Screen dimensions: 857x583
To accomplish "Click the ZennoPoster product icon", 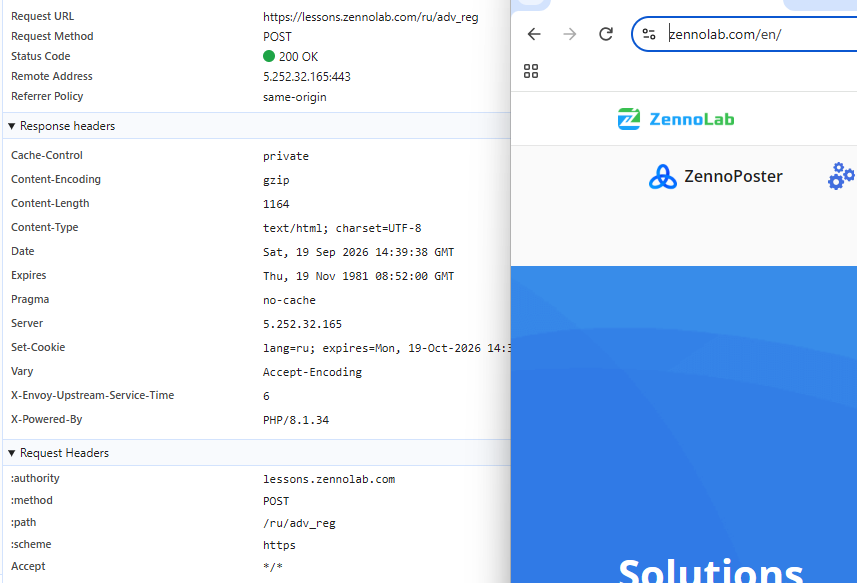I will click(x=662, y=176).
